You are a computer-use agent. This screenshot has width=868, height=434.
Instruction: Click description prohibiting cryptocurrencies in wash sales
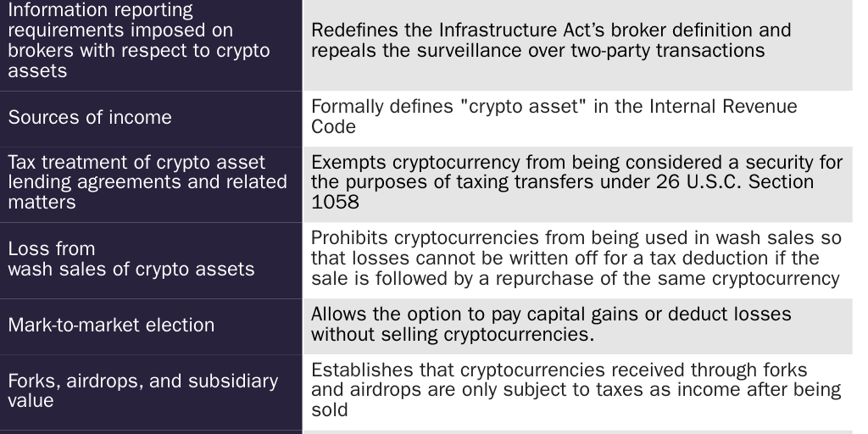[x=576, y=258]
